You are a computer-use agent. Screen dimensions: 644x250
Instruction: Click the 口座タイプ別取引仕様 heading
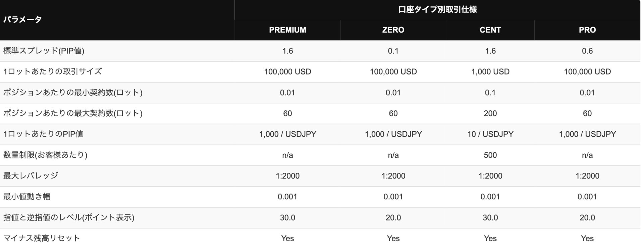[x=437, y=9]
